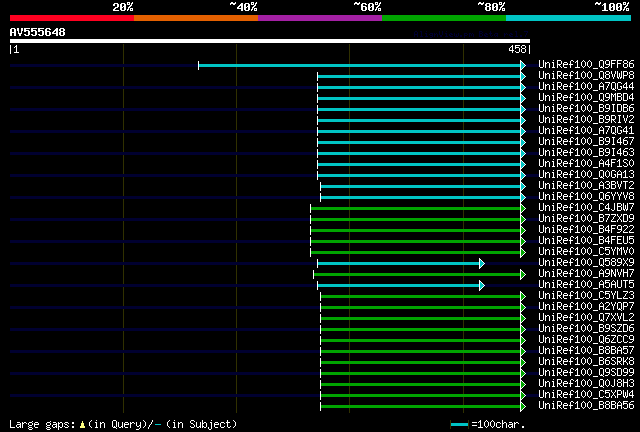Select the UniRef100_Q6ZCC9 label
The height and width of the screenshot is (432, 640).
pos(586,340)
